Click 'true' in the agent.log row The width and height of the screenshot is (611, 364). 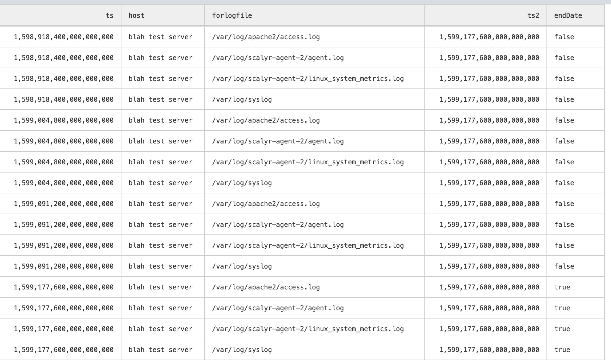coord(562,308)
